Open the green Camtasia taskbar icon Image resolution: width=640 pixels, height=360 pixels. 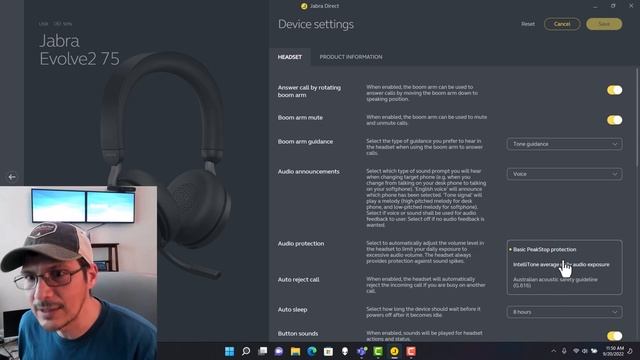tap(378, 351)
